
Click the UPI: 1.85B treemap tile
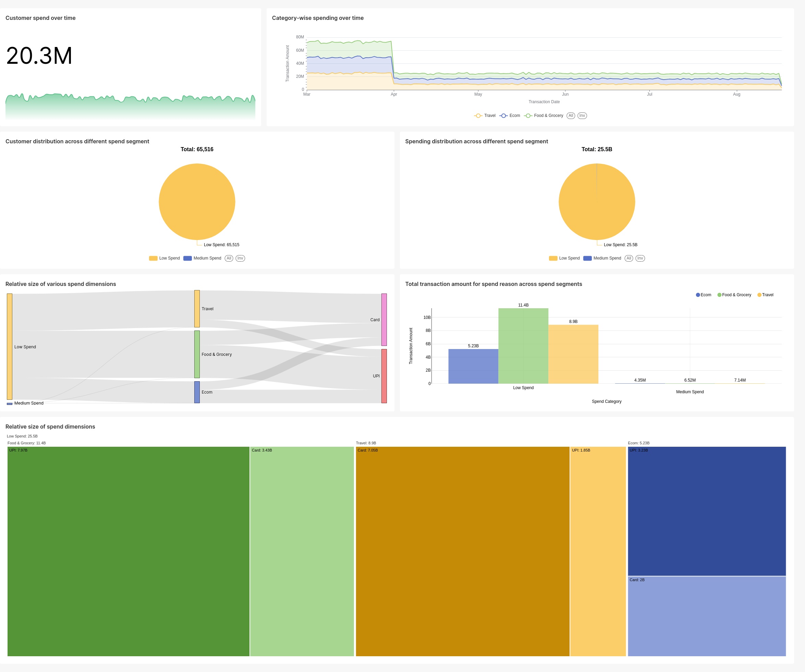pos(598,551)
